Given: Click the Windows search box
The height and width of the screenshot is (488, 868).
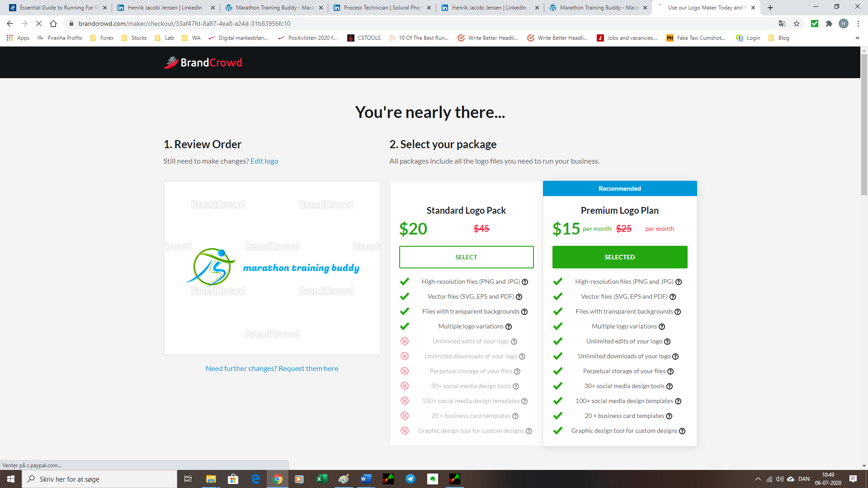Looking at the screenshot, I should click(99, 479).
